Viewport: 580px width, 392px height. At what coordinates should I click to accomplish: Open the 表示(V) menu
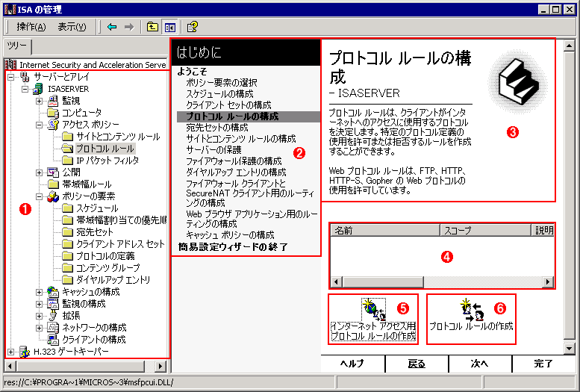[x=72, y=27]
